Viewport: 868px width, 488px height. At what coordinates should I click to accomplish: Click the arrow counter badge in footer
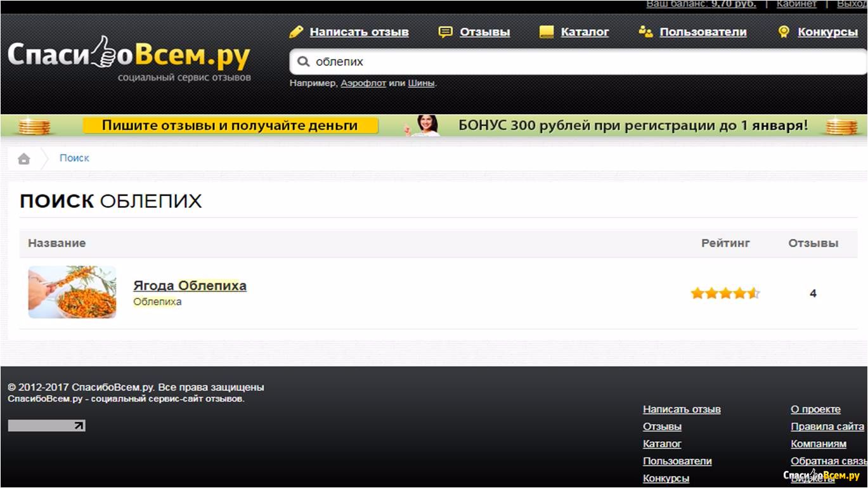47,426
